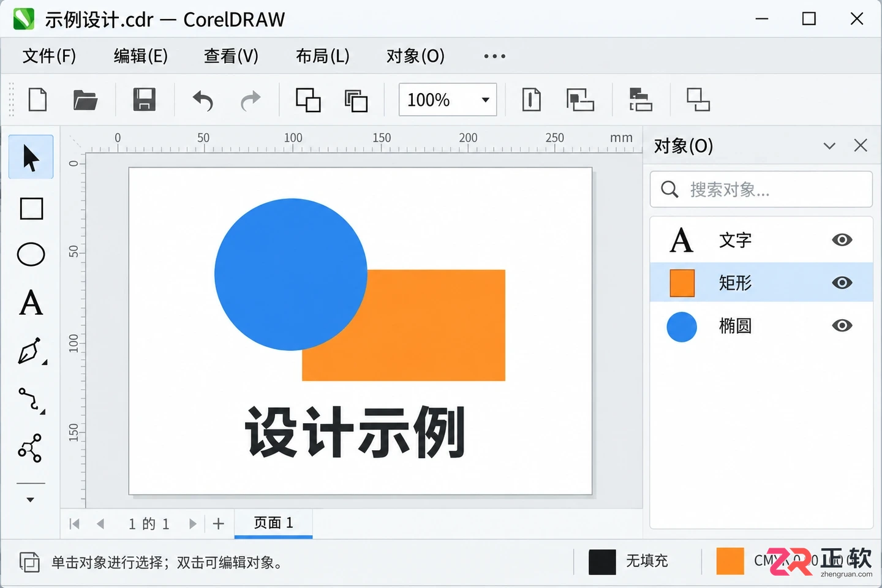Image resolution: width=882 pixels, height=588 pixels.
Task: Click the overlapping squares icon right of page icon
Action: [580, 99]
